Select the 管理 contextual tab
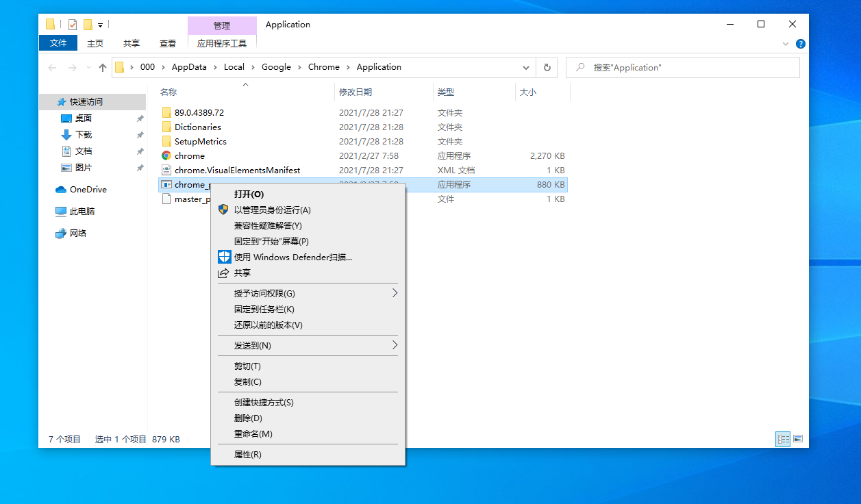This screenshot has width=861, height=504. click(222, 25)
